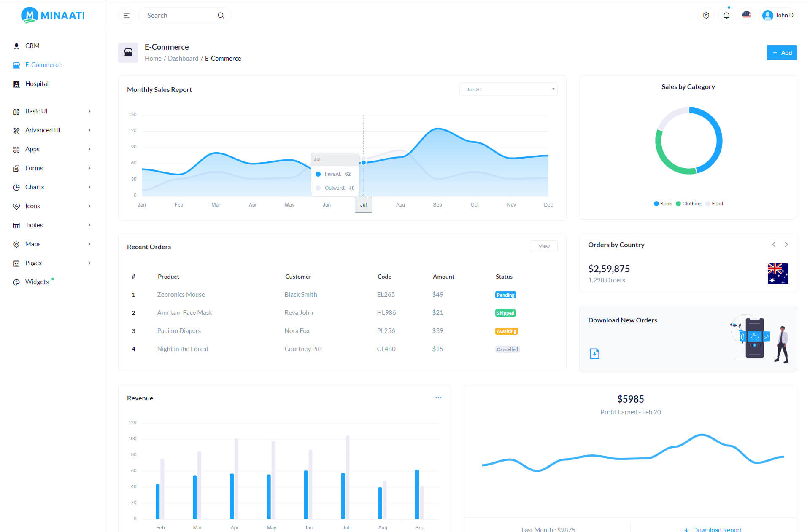The image size is (810, 532).
Task: Open settings via the header gear icon
Action: 706,16
